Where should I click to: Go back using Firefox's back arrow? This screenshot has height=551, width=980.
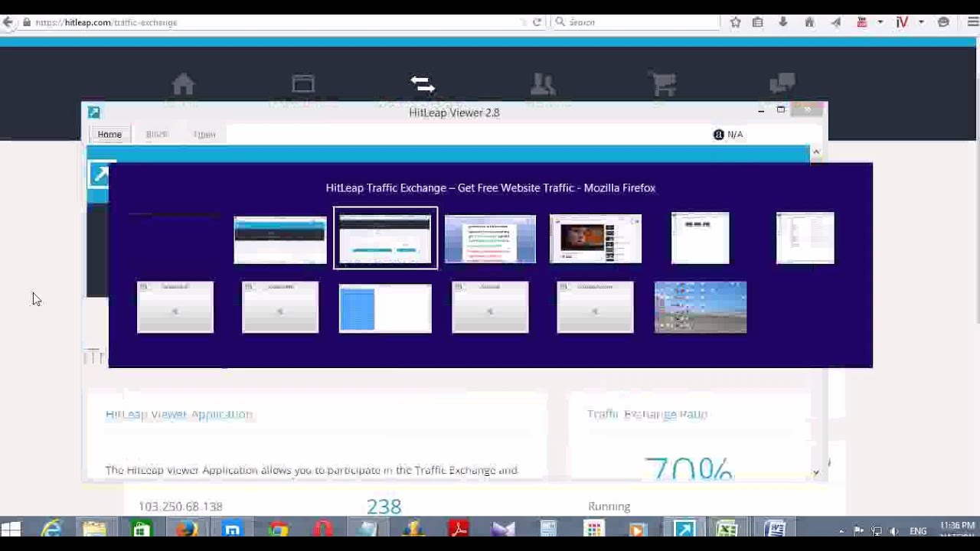click(x=8, y=22)
